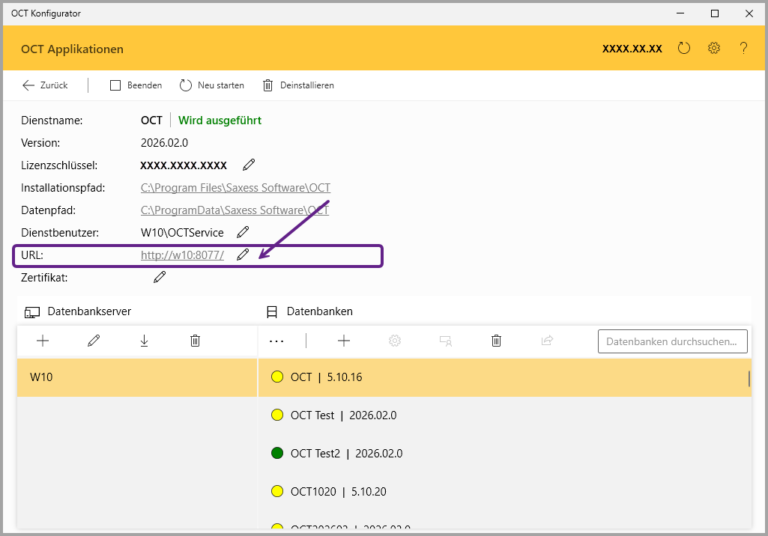
Task: Open the three-dots database menu
Action: click(277, 341)
